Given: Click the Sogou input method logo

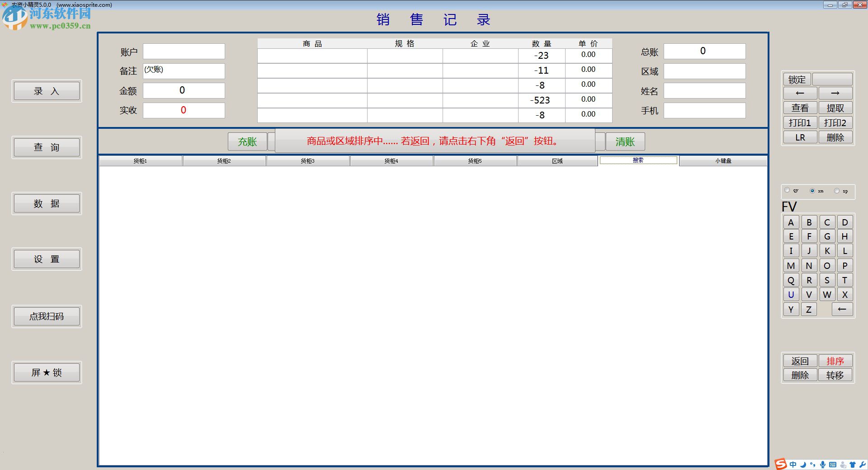Looking at the screenshot, I should tap(781, 464).
